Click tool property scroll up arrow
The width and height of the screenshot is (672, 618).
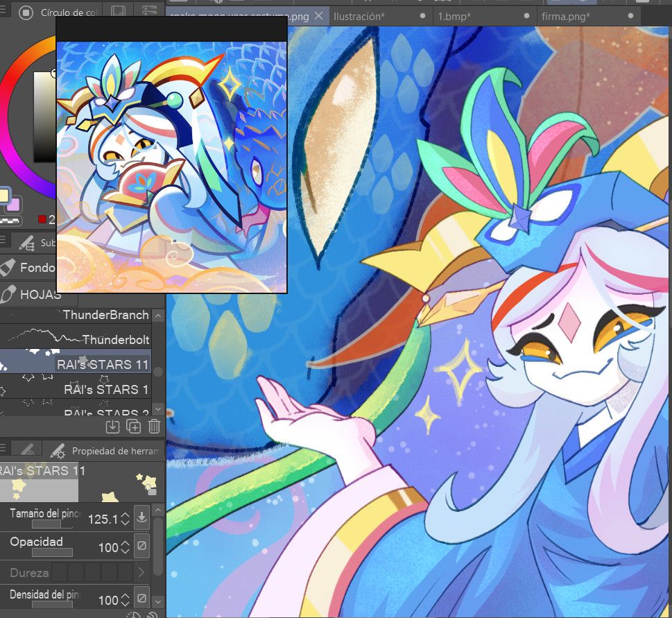click(158, 510)
